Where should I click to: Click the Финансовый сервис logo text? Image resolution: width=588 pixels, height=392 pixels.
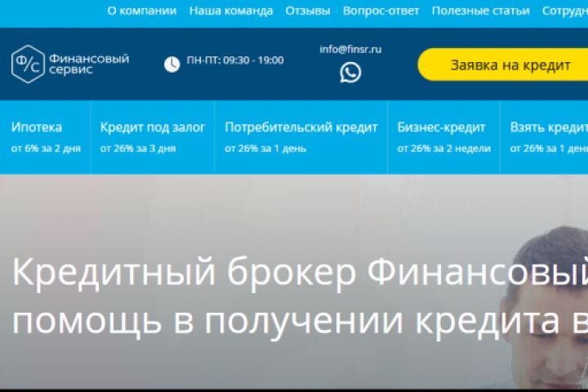coord(89,64)
